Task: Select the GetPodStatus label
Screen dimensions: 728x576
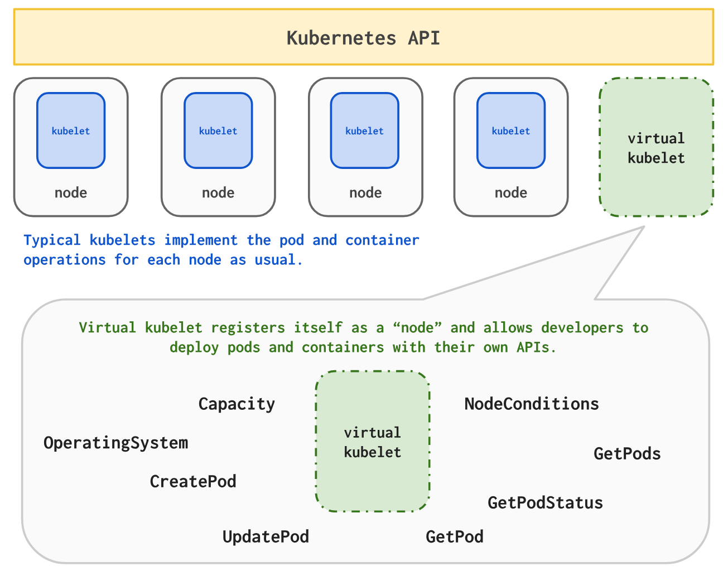Action: [x=545, y=502]
